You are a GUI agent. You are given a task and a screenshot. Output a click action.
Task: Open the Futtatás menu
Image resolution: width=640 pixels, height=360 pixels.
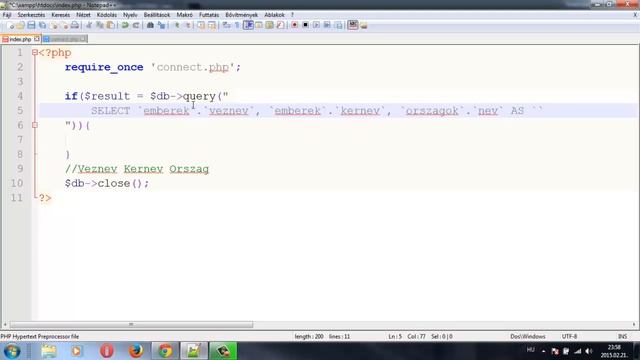point(209,15)
